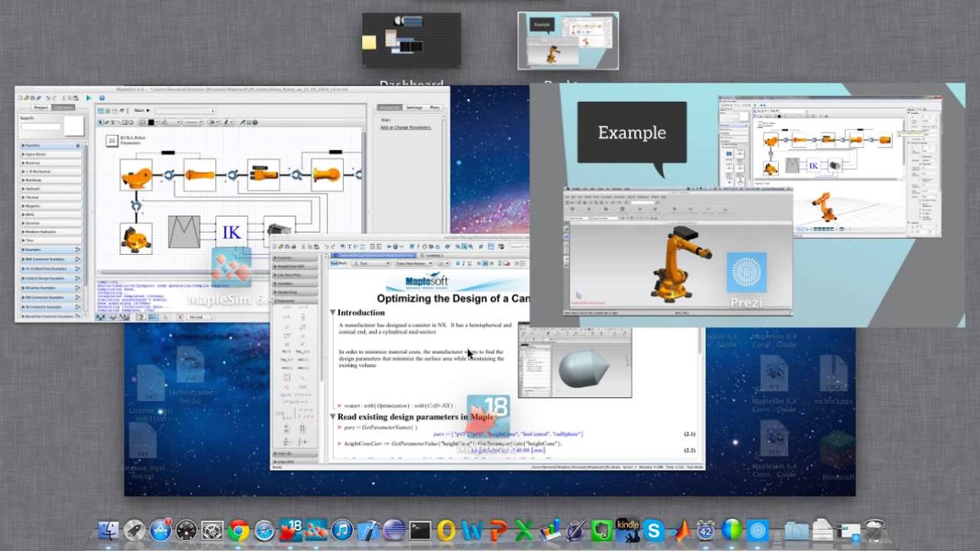Screen dimensions: 980x551
Task: Click the canister model image in Maple
Action: (575, 360)
